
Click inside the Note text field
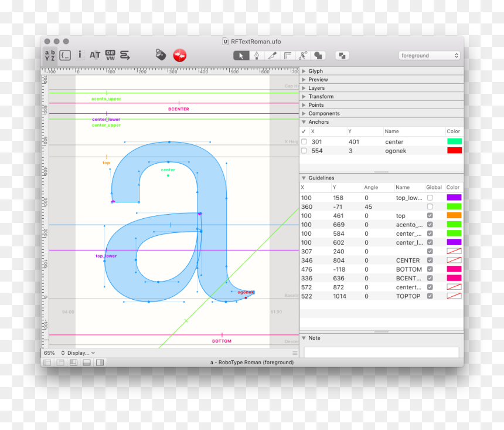pos(381,352)
